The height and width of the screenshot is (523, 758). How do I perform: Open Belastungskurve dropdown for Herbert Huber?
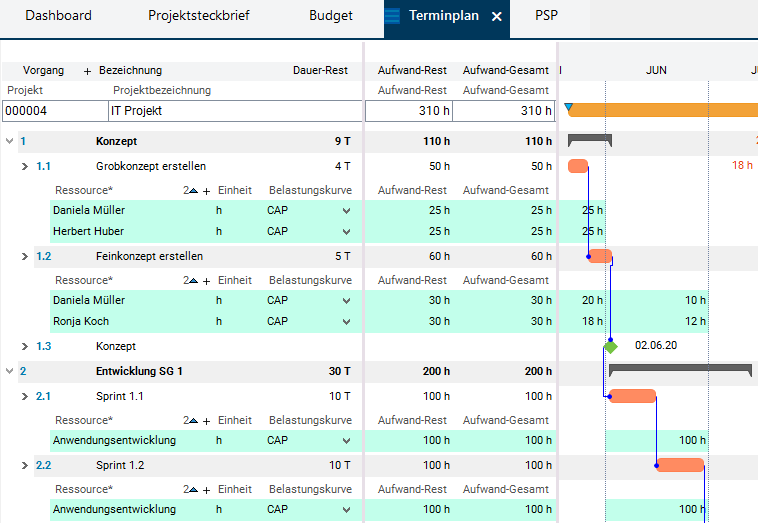pyautogui.click(x=346, y=231)
